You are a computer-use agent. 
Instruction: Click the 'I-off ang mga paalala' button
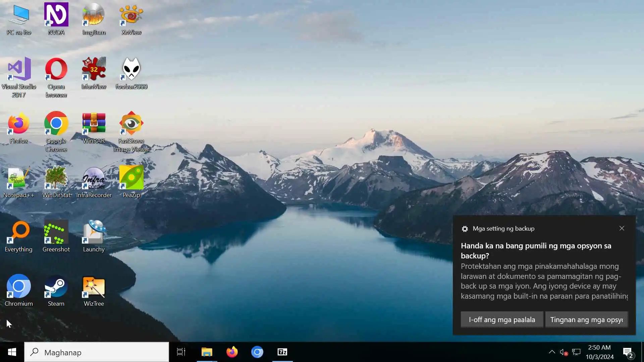[502, 319]
